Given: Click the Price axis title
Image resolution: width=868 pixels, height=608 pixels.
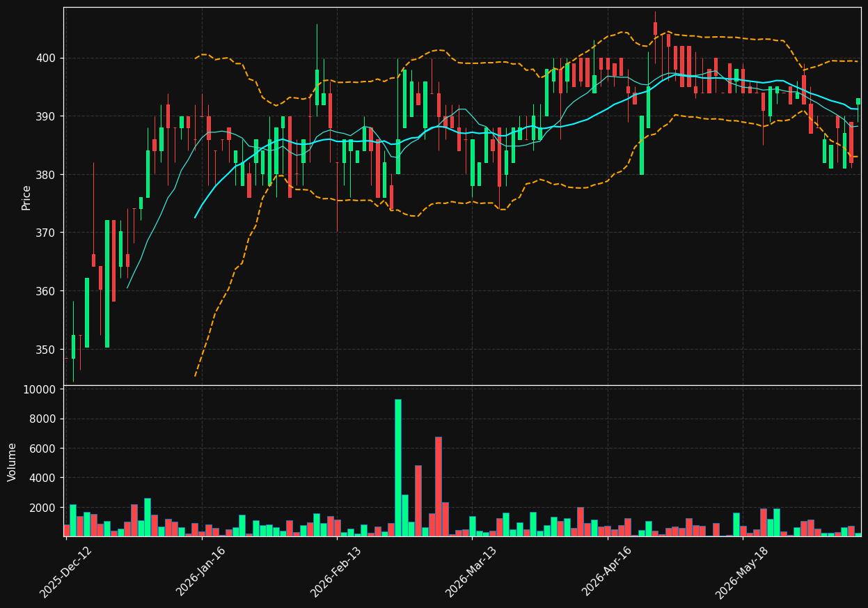Looking at the screenshot, I should [x=26, y=198].
